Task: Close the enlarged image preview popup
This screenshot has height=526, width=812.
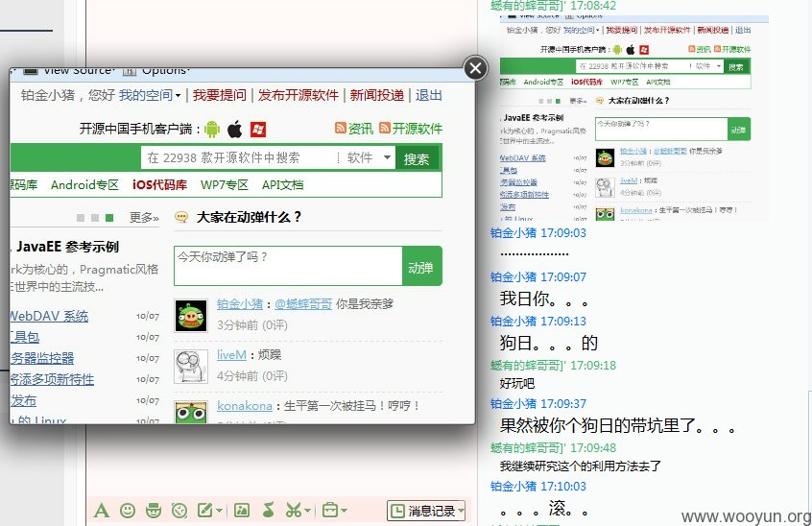Action: [x=475, y=68]
